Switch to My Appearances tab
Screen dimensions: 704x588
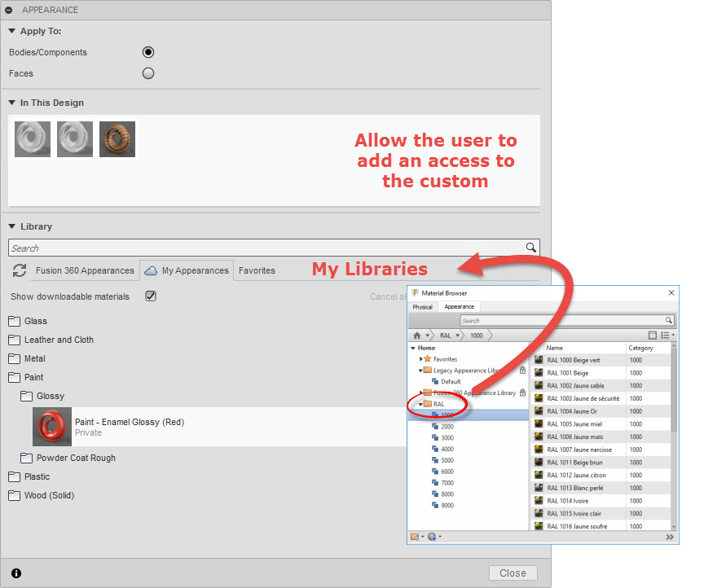click(187, 270)
